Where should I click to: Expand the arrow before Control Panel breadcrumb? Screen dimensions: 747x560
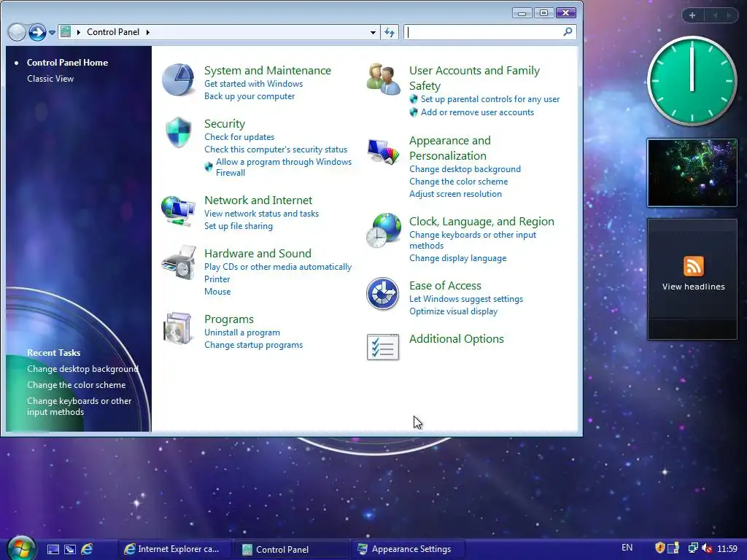(x=79, y=32)
